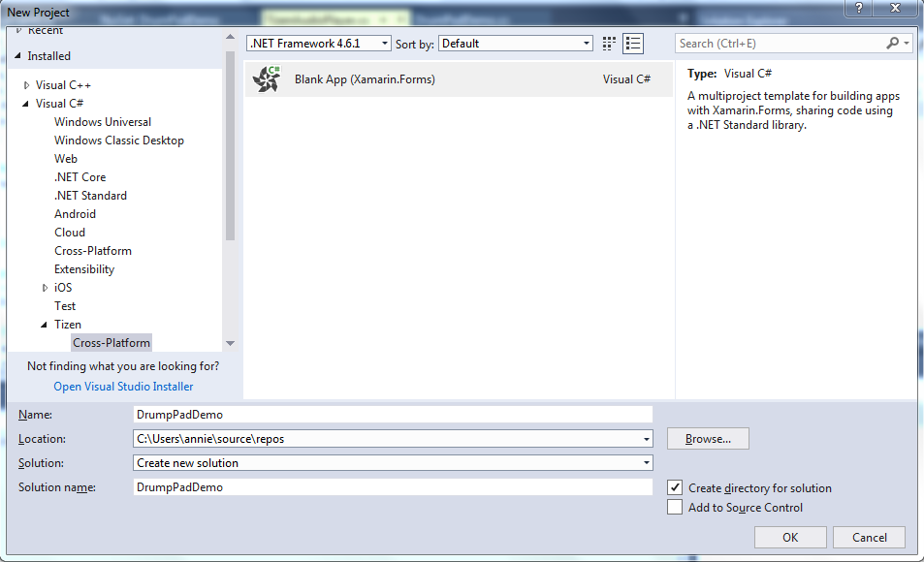The image size is (924, 562).
Task: Expand the iOS tree node
Action: coord(46,288)
